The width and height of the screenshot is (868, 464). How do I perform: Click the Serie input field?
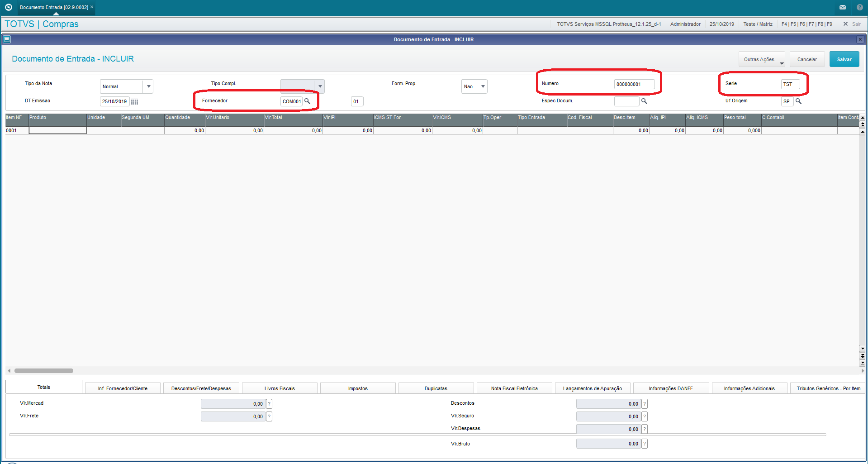pyautogui.click(x=790, y=84)
